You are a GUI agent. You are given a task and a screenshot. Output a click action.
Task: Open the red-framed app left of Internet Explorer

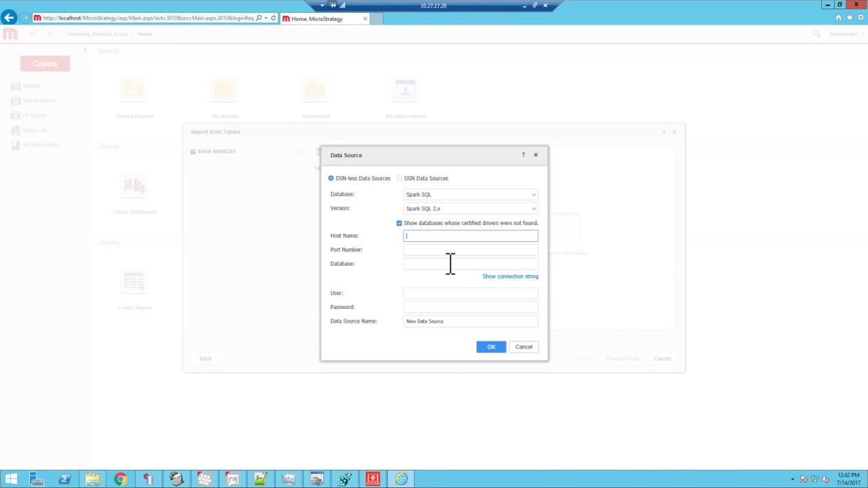[x=372, y=479]
